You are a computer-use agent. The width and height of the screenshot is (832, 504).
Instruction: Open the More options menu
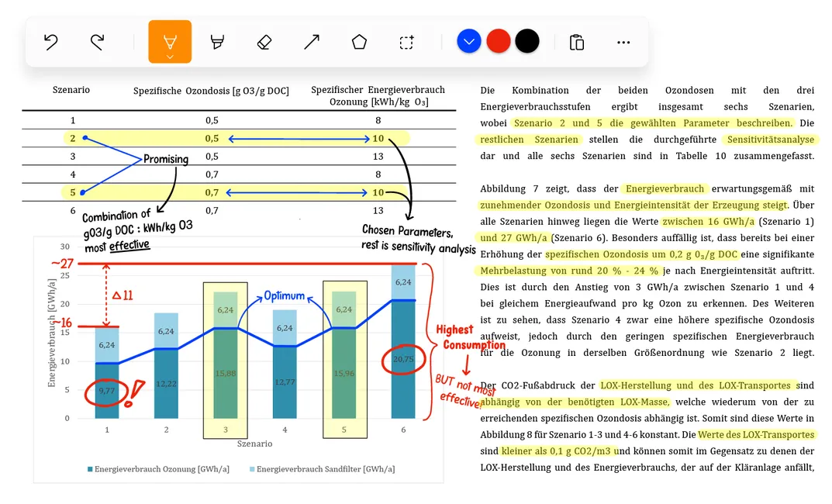click(x=623, y=41)
